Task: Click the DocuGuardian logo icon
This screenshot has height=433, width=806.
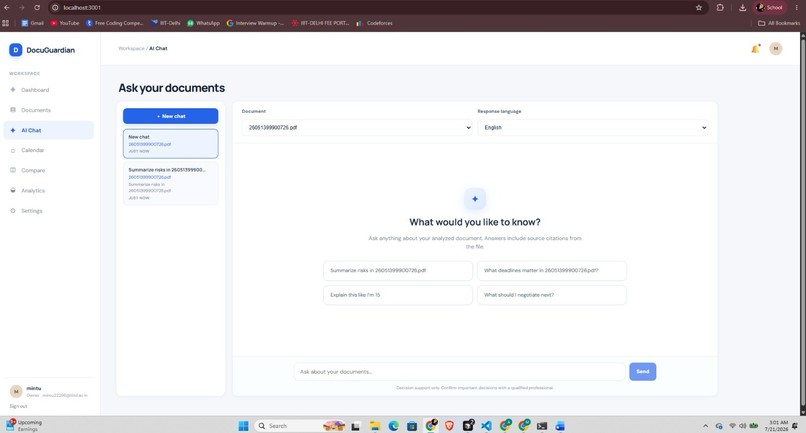Action: (x=15, y=50)
